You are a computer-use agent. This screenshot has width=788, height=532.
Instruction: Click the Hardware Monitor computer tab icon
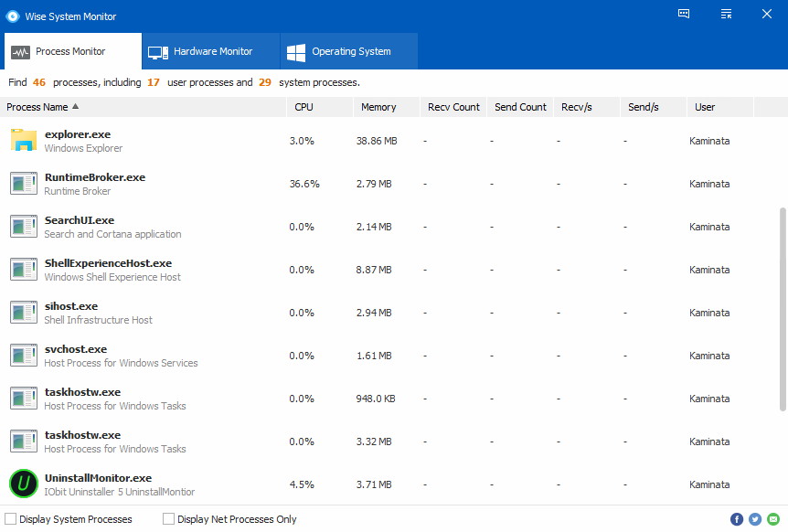(158, 52)
